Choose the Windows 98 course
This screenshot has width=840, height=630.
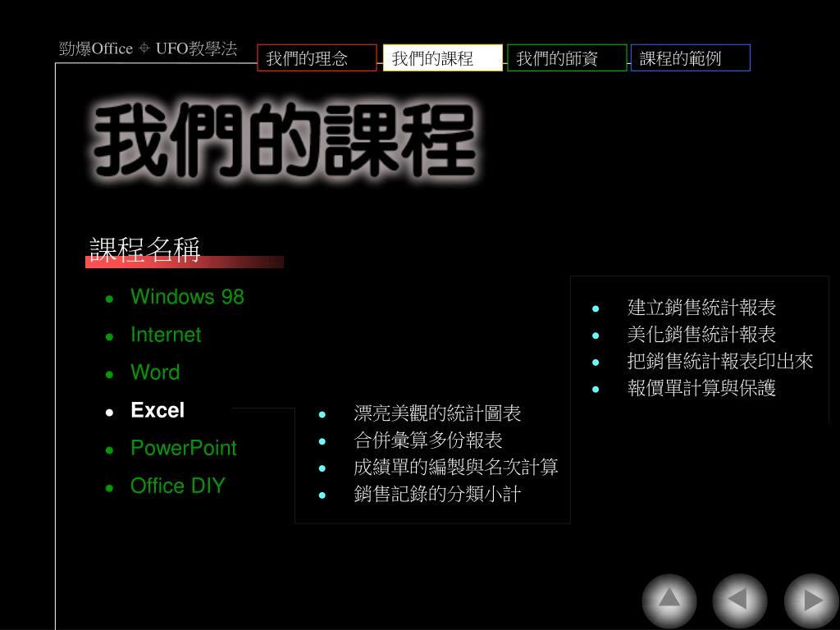pyautogui.click(x=188, y=297)
